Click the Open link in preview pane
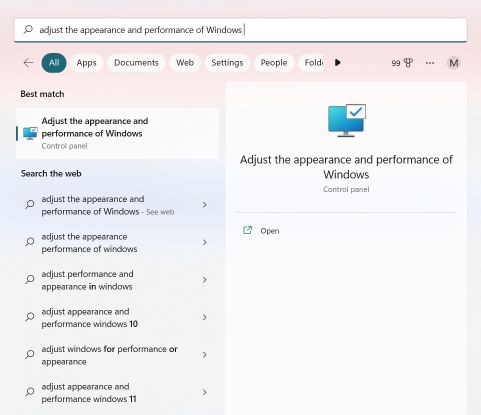The image size is (481, 415). click(x=270, y=231)
